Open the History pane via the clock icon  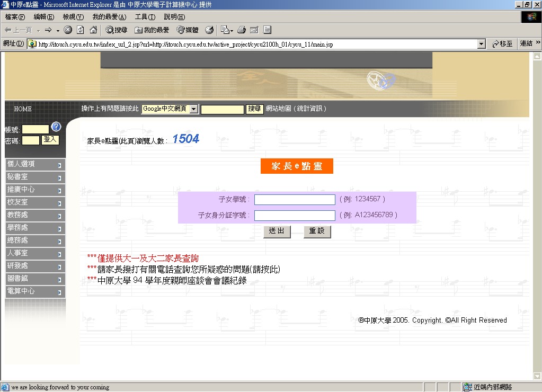pyautogui.click(x=209, y=30)
